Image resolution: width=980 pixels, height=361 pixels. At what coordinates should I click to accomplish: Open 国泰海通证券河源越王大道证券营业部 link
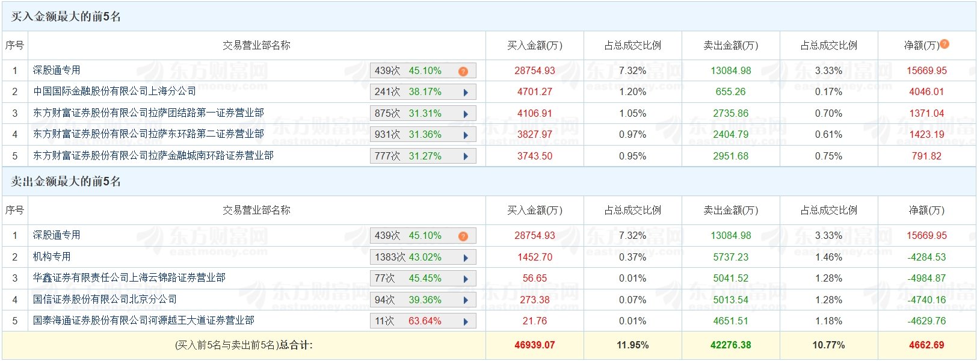pyautogui.click(x=144, y=321)
